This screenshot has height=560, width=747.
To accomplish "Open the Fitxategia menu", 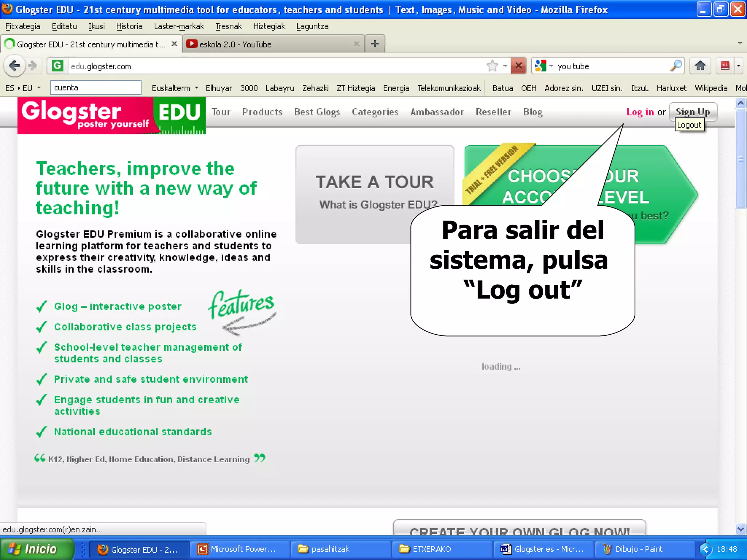I will click(x=23, y=26).
